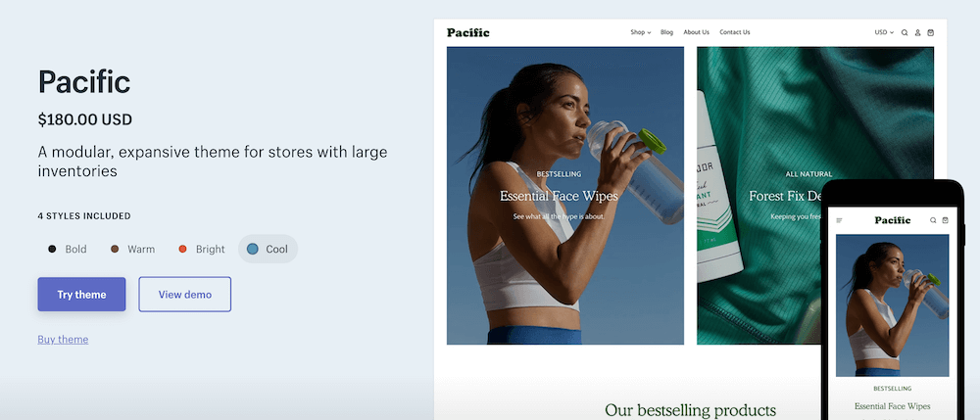This screenshot has width=980, height=420.
Task: Click the Try theme button
Action: pos(82,295)
